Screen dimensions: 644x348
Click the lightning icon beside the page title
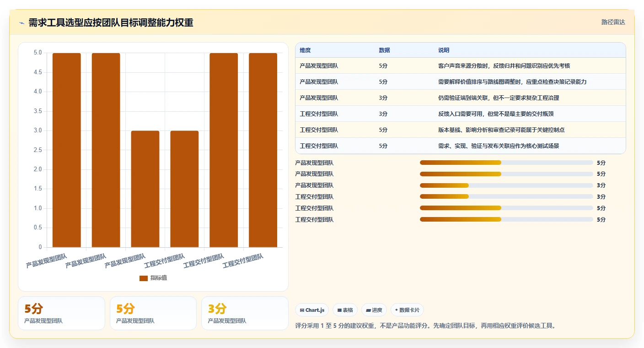coord(22,23)
